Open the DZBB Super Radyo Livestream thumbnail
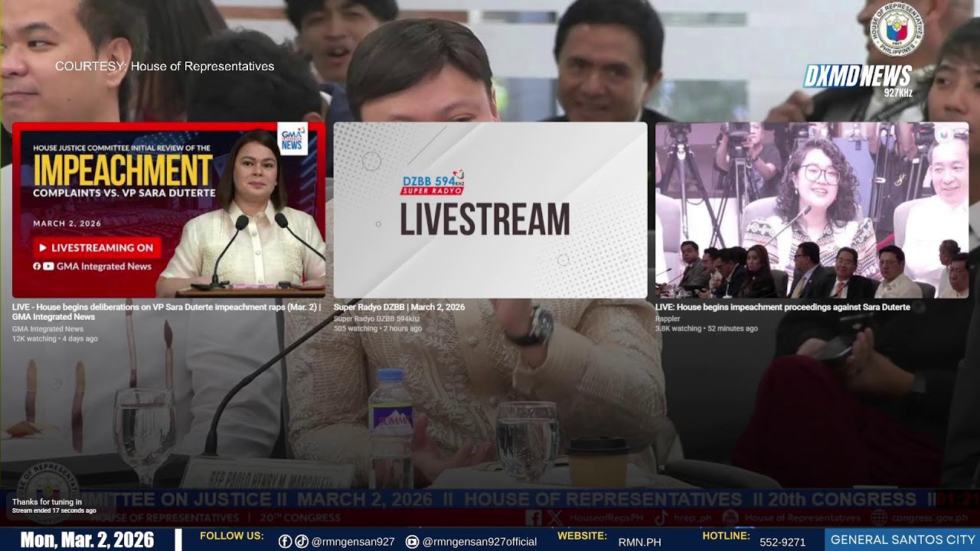This screenshot has height=551, width=980. [490, 210]
